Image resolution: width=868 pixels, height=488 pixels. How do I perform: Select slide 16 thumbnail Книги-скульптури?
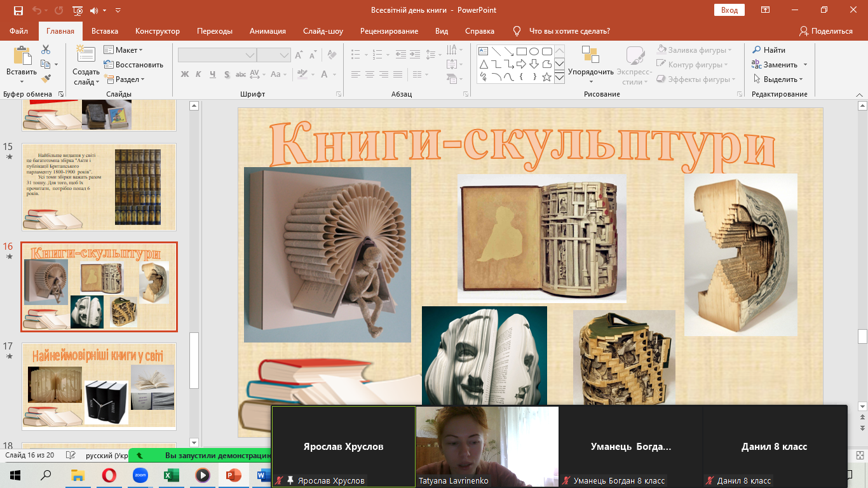tap(98, 287)
